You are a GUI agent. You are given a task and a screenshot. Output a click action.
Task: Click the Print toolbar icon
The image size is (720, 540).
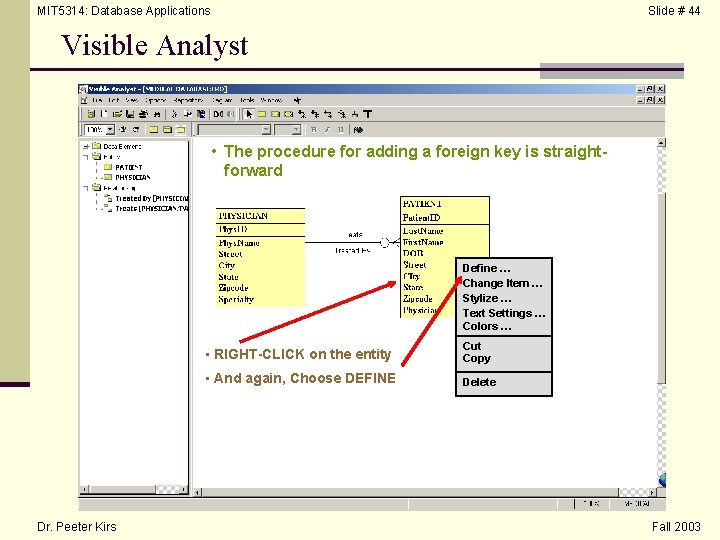(143, 114)
